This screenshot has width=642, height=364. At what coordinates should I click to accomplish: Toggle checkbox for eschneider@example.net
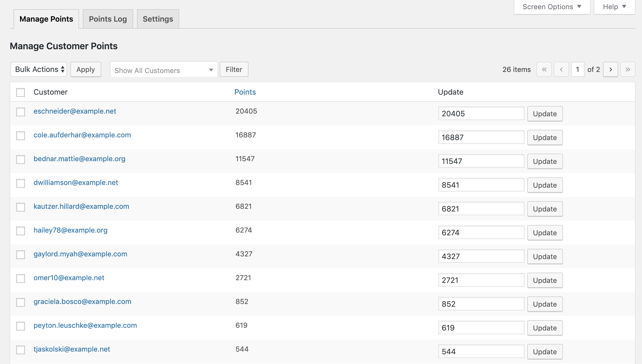point(21,111)
